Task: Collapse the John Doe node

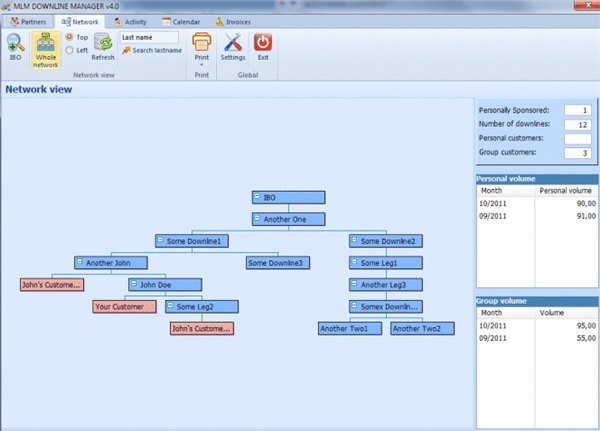Action: pyautogui.click(x=134, y=284)
